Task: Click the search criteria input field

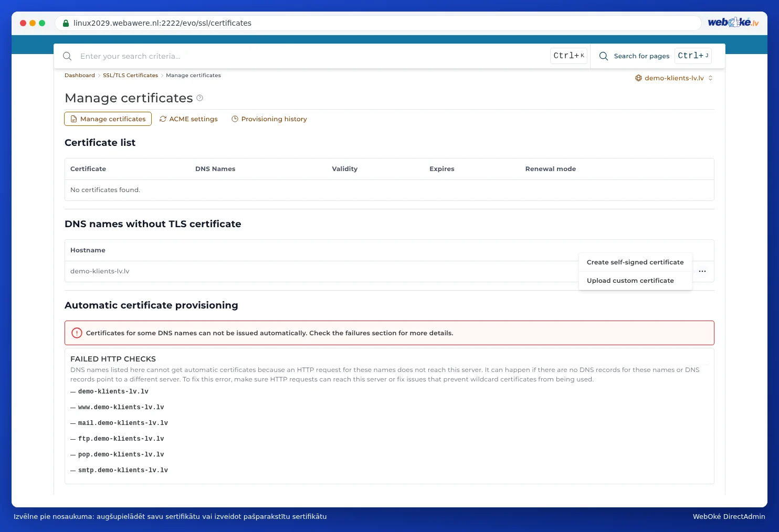Action: pyautogui.click(x=312, y=56)
